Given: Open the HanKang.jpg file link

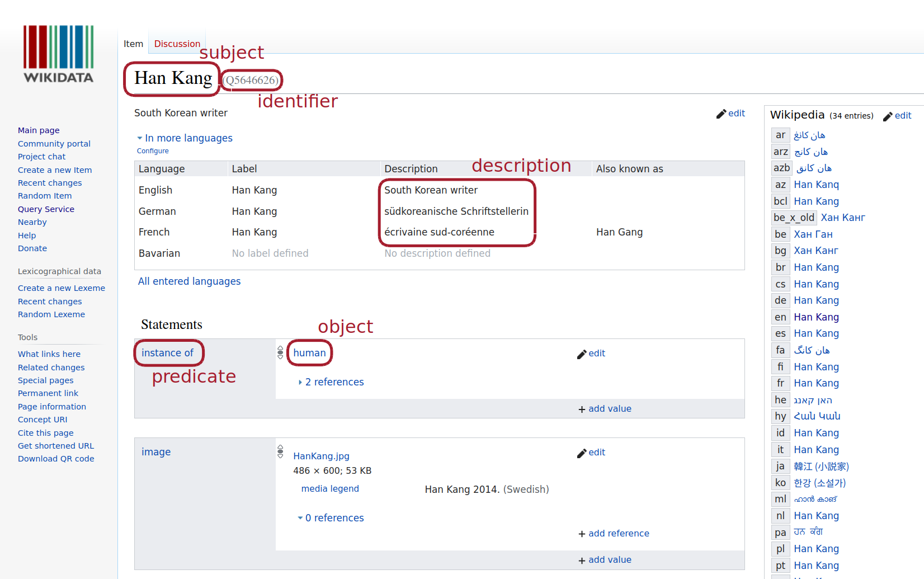Looking at the screenshot, I should pyautogui.click(x=321, y=456).
